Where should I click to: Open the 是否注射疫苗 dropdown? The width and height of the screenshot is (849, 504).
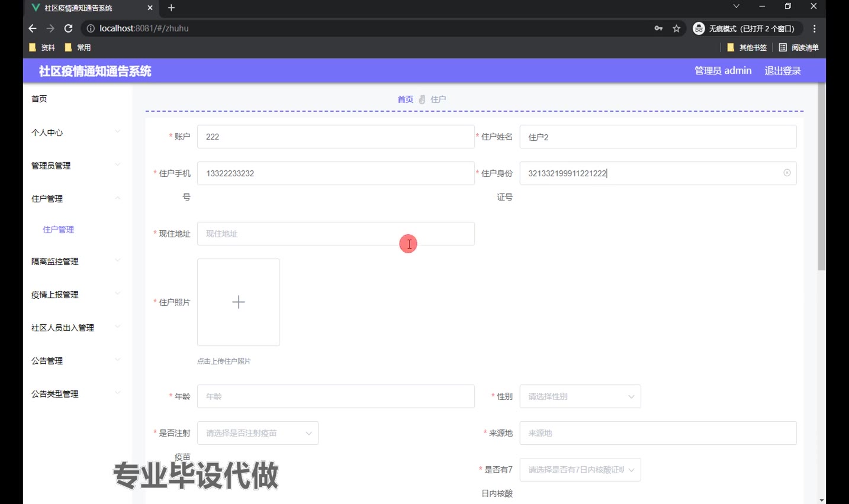click(258, 433)
